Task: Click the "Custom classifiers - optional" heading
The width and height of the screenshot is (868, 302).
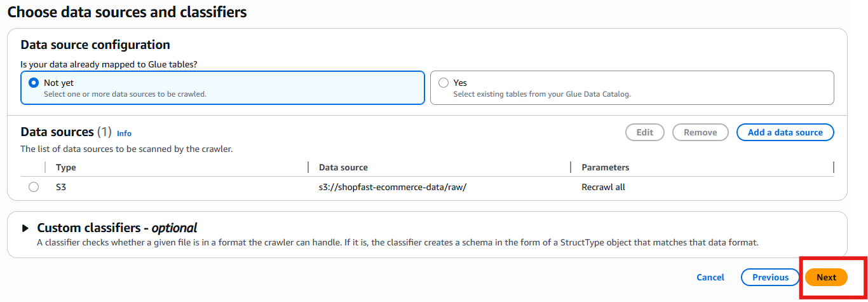Action: 117,228
